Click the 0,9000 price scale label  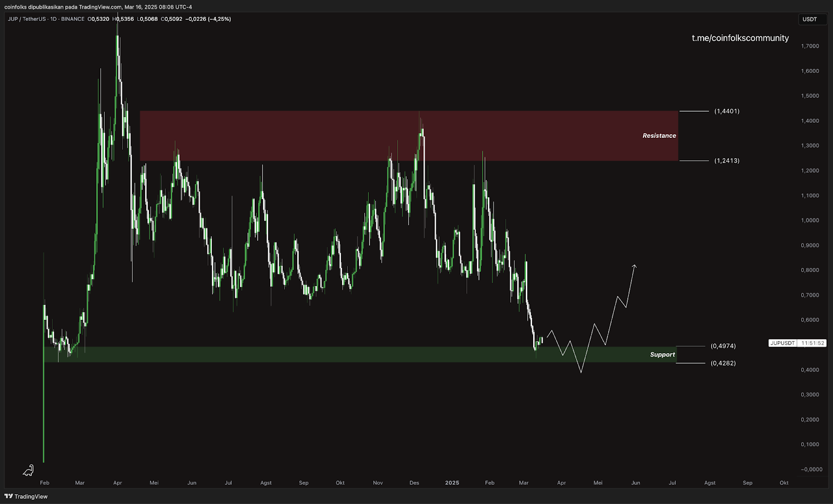[810, 245]
